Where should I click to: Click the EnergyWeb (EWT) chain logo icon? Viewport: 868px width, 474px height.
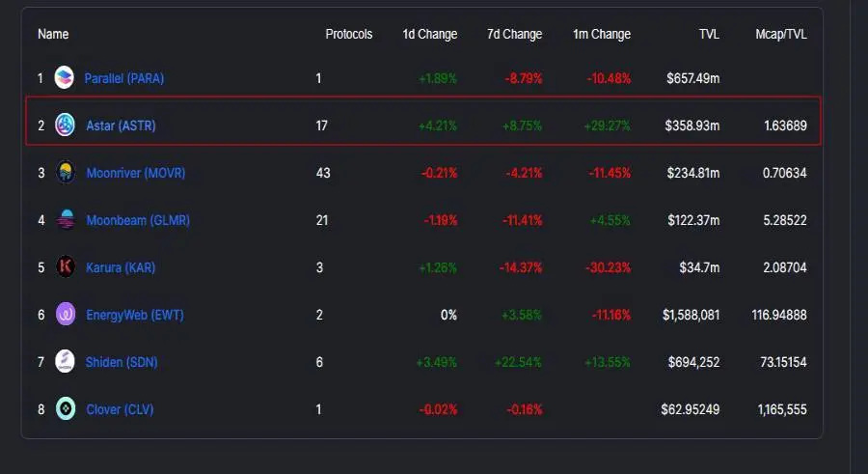pyautogui.click(x=66, y=315)
